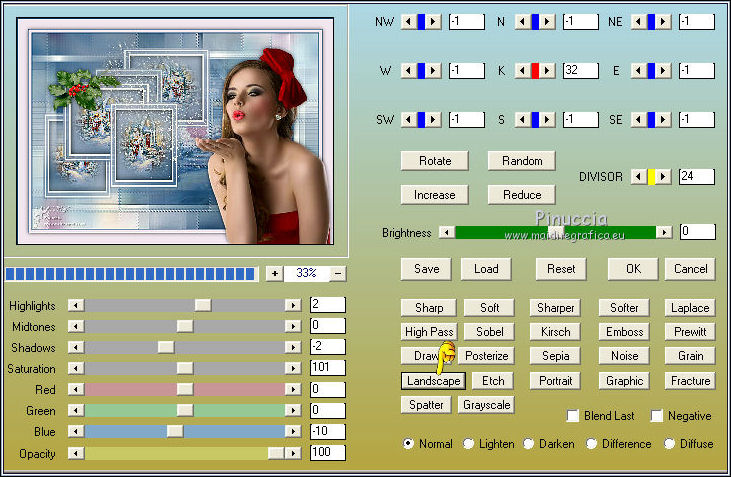Decrease the DIVISOR value arrow
Screen dimensions: 731x477
pyautogui.click(x=639, y=177)
